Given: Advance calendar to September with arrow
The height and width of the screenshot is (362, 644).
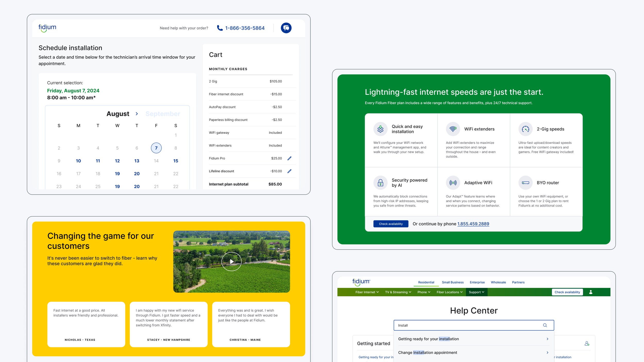Looking at the screenshot, I should click(137, 114).
